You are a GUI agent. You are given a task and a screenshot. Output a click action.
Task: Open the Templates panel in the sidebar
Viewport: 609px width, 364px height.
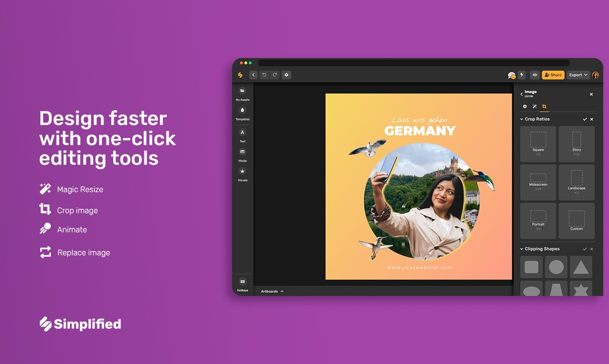tap(242, 111)
